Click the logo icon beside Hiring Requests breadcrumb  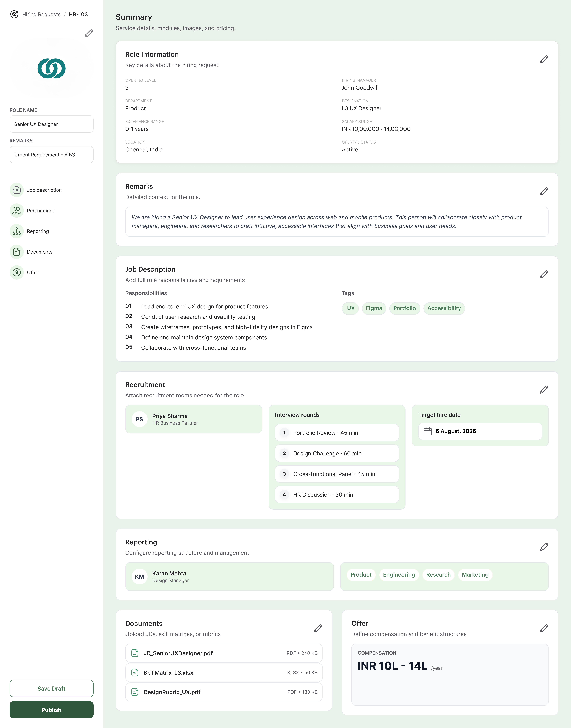pyautogui.click(x=14, y=14)
